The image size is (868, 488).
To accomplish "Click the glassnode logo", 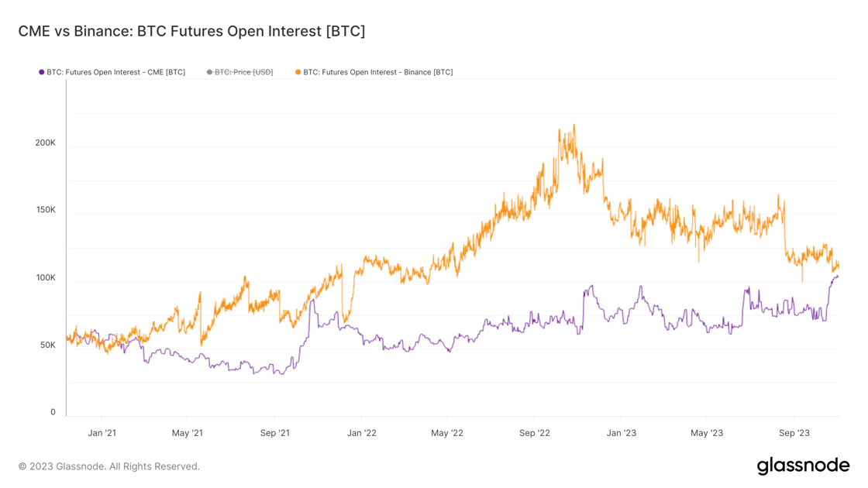I will tap(803, 466).
